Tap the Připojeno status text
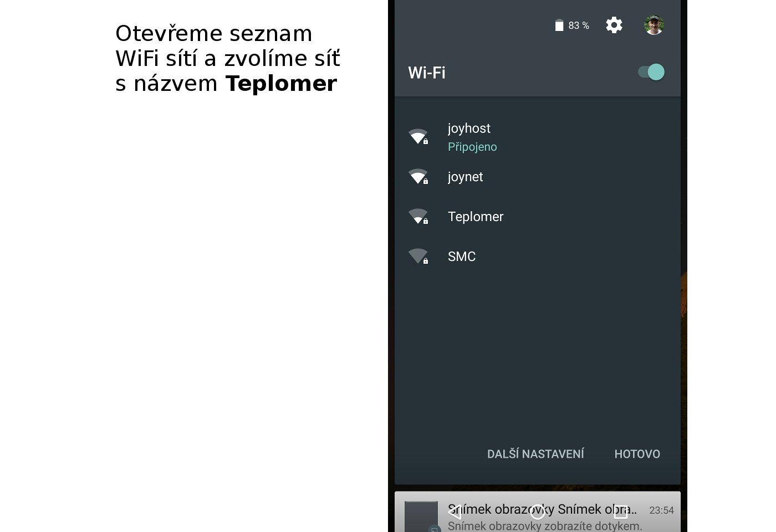 pyautogui.click(x=472, y=147)
